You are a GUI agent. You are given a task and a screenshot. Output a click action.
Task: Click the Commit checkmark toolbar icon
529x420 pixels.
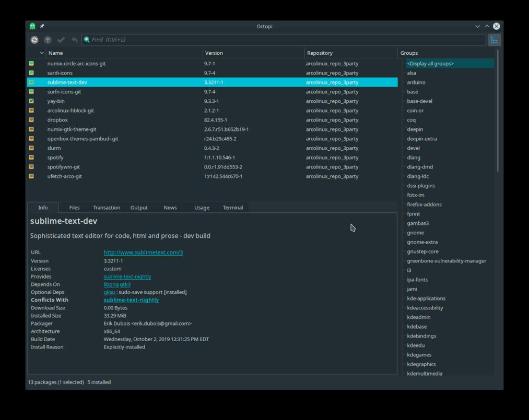(61, 40)
